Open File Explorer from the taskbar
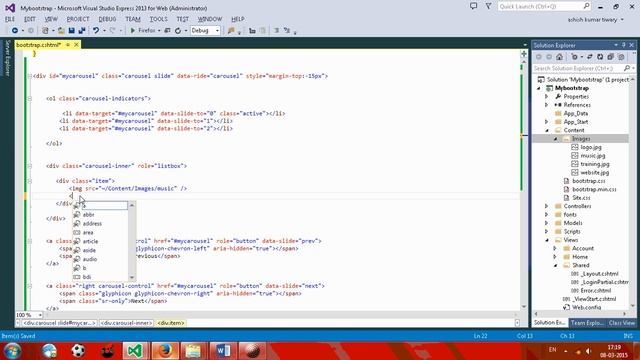Screen dimensions: 640x360 tap(193, 351)
